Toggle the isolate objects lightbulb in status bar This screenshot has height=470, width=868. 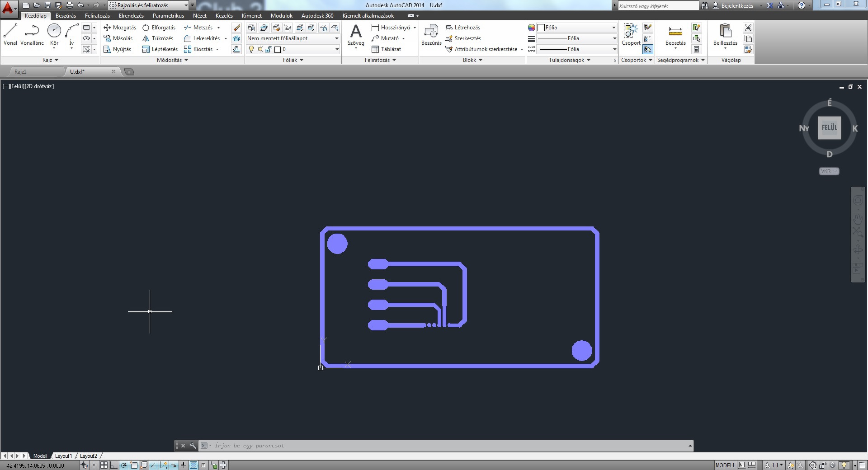[x=844, y=465]
